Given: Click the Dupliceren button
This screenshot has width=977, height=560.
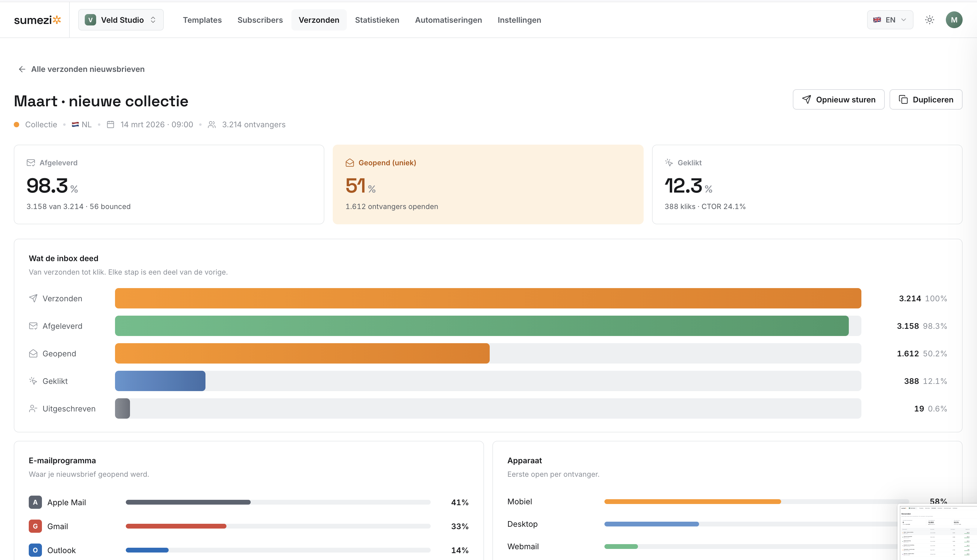Looking at the screenshot, I should click(926, 100).
